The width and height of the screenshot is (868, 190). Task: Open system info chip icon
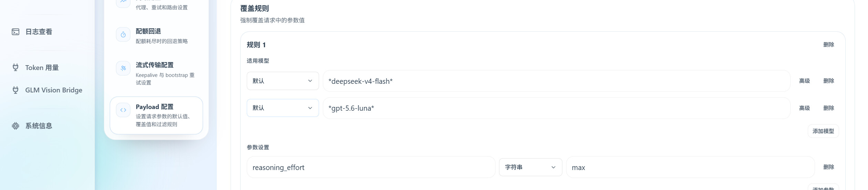tap(15, 126)
